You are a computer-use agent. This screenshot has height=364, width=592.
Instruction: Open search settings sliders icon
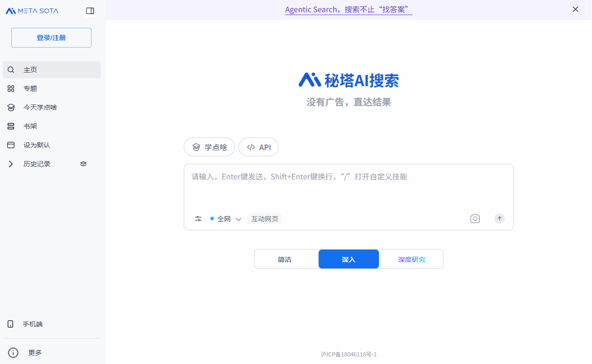click(198, 218)
